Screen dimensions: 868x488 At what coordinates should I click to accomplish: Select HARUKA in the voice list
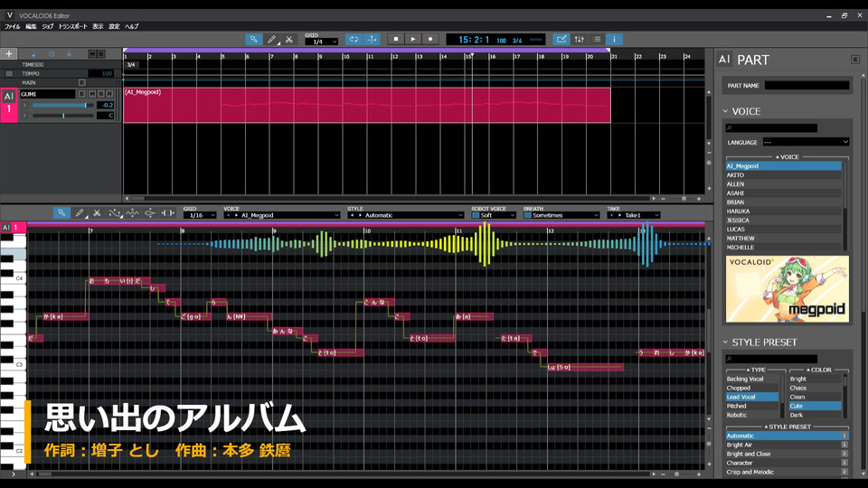coord(783,211)
